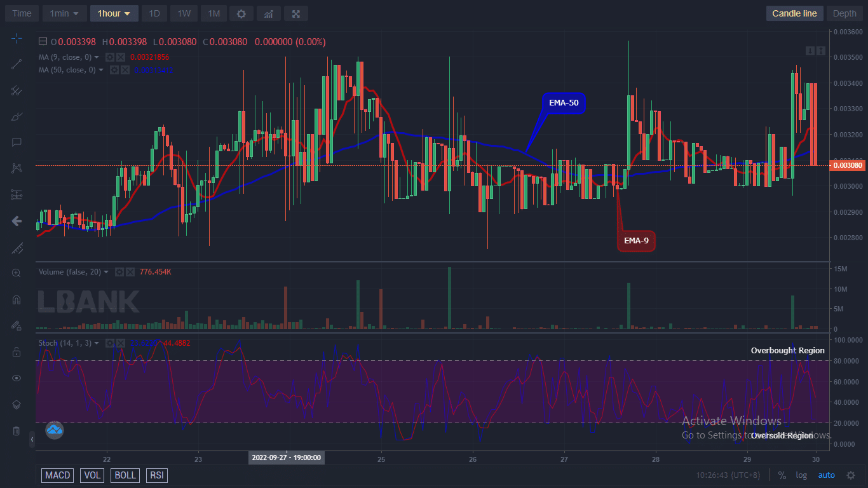The width and height of the screenshot is (868, 488).
Task: Select the trend line drawing tool
Action: click(17, 64)
